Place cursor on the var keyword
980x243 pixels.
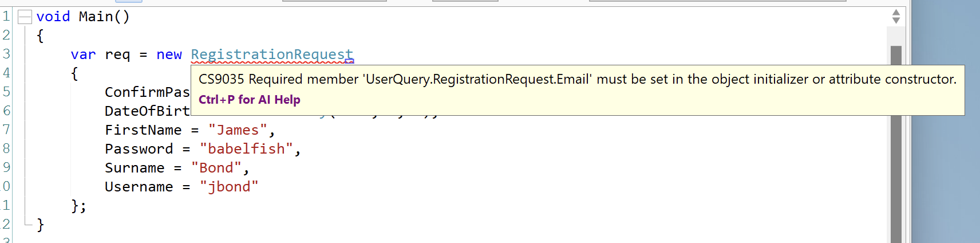(x=83, y=54)
